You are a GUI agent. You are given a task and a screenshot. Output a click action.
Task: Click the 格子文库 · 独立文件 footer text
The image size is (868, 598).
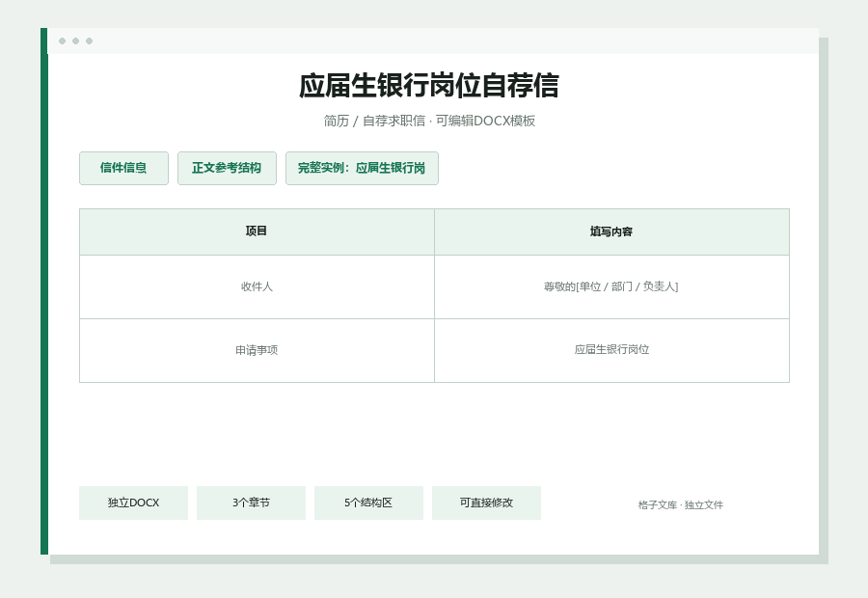point(680,505)
